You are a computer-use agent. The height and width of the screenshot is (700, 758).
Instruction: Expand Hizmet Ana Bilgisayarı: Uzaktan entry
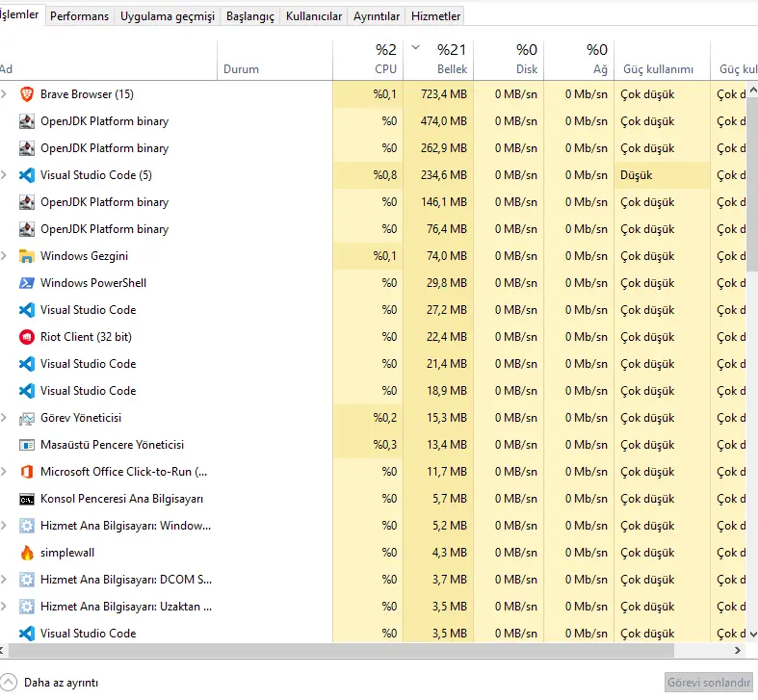pos(4,607)
